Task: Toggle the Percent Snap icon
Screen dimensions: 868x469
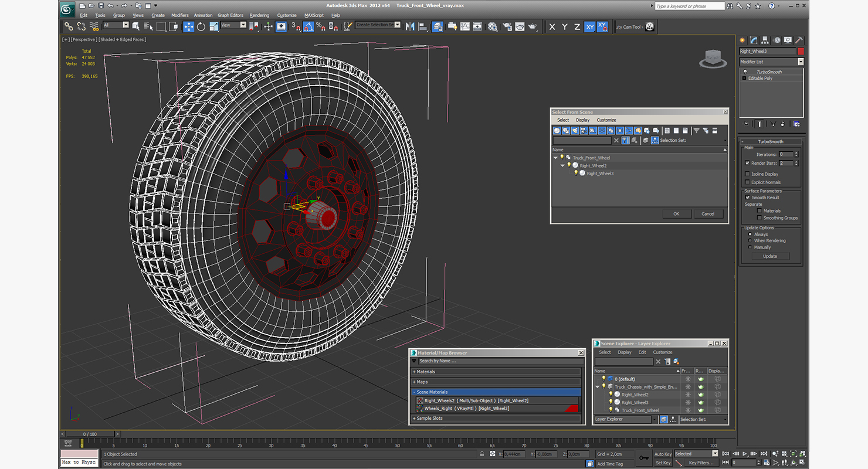Action: click(321, 26)
